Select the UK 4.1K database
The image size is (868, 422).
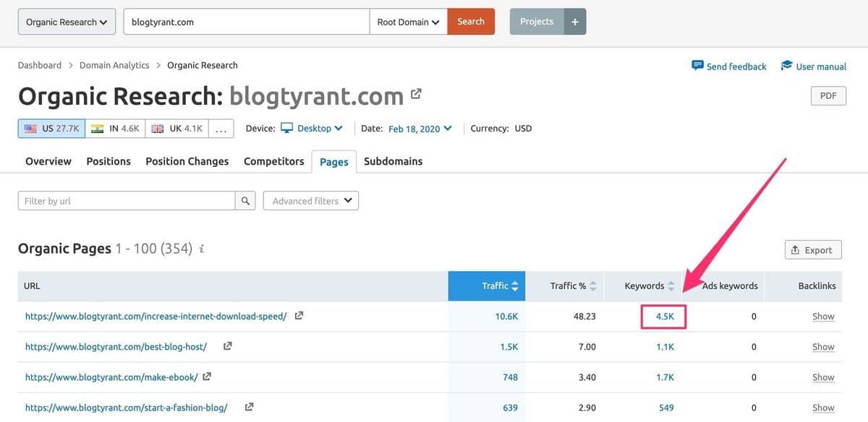176,129
